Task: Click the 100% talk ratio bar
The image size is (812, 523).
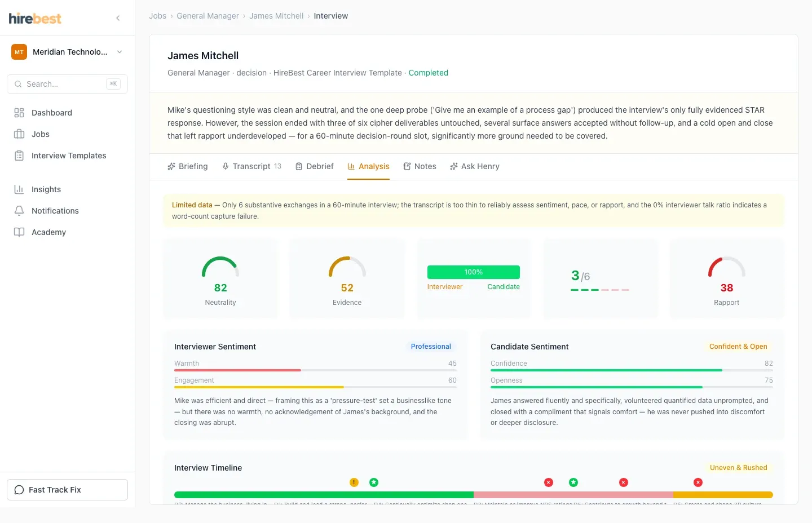Action: 474,272
